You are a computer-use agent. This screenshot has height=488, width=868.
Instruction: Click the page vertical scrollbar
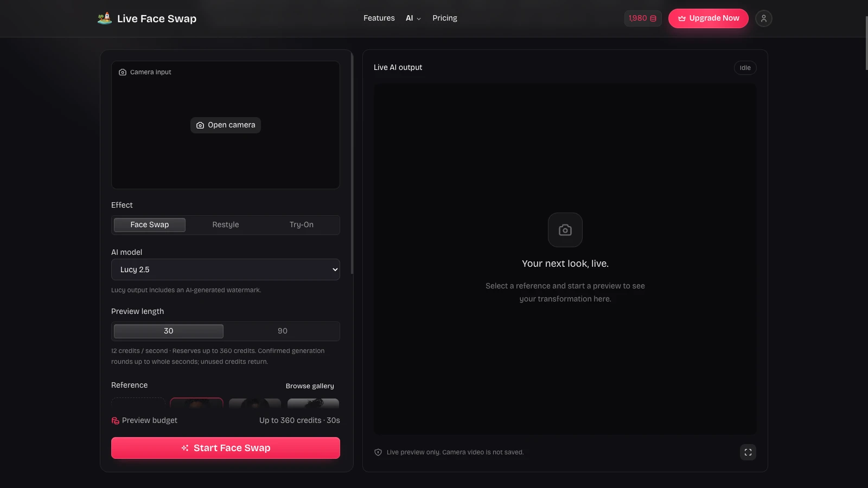[x=866, y=43]
